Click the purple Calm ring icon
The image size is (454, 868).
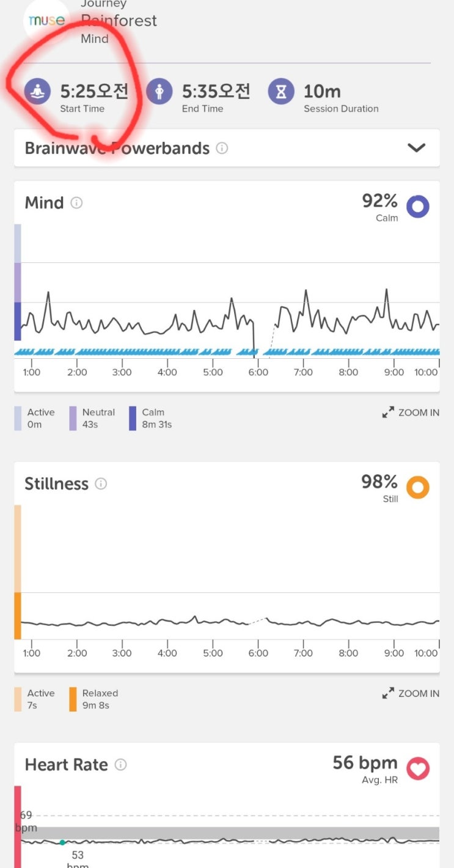click(418, 207)
